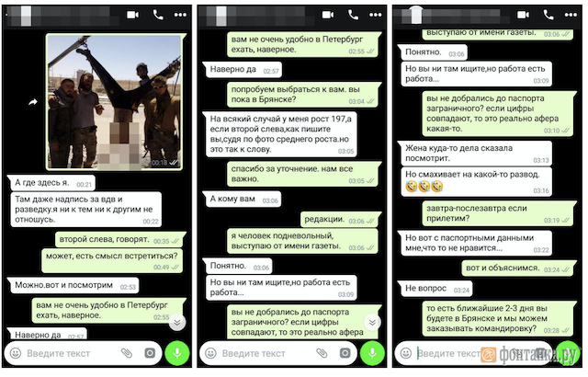The height and width of the screenshot is (377, 588).
Task: Start voice call in middle chat
Action: point(353,15)
